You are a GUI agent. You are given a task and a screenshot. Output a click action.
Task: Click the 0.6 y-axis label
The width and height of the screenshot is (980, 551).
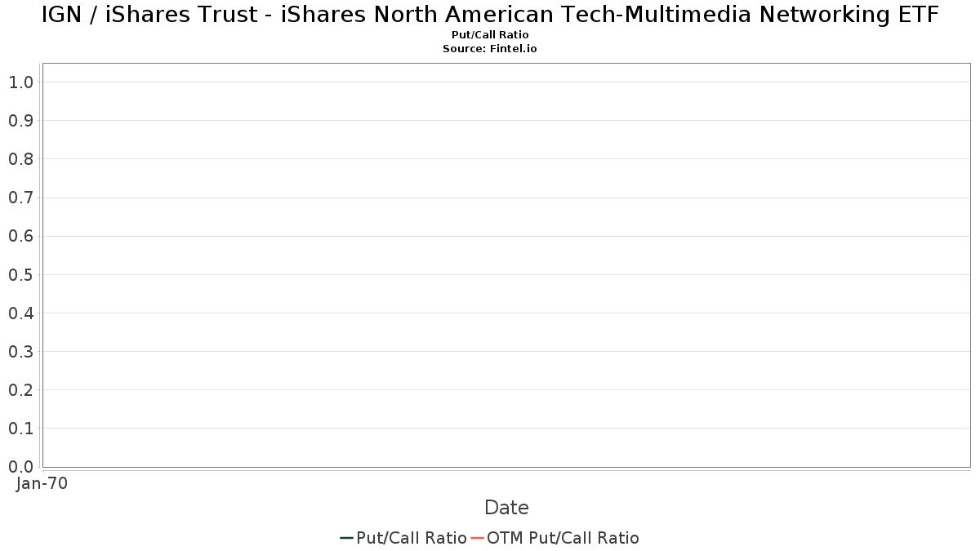pyautogui.click(x=20, y=236)
